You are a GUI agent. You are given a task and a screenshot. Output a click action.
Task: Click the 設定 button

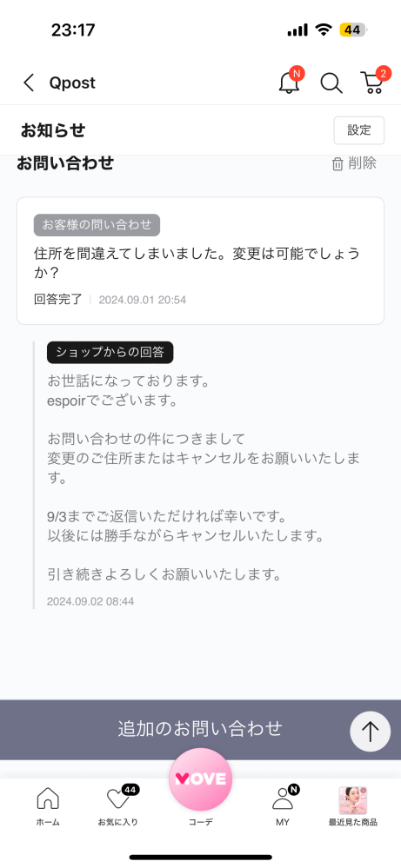point(359,130)
